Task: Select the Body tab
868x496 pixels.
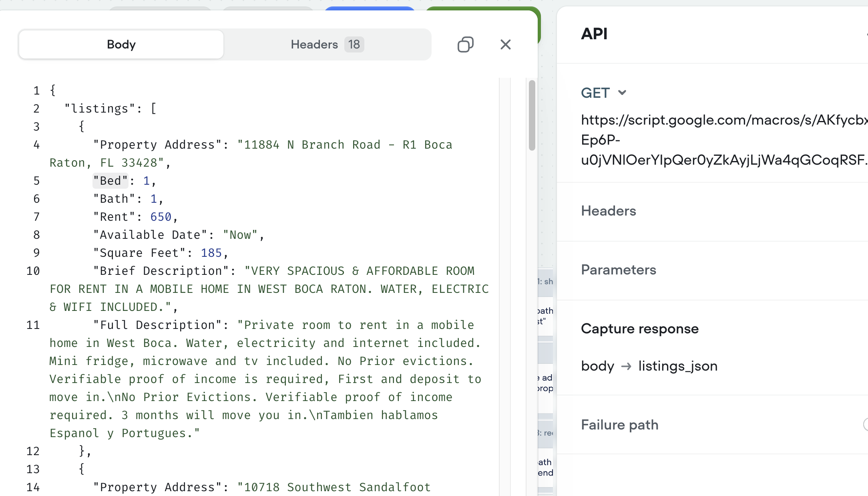Action: (121, 44)
